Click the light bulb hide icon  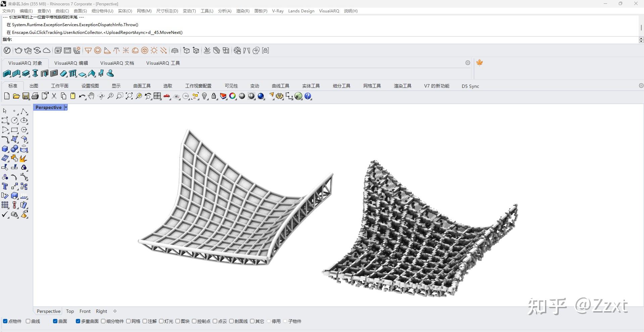(x=204, y=96)
